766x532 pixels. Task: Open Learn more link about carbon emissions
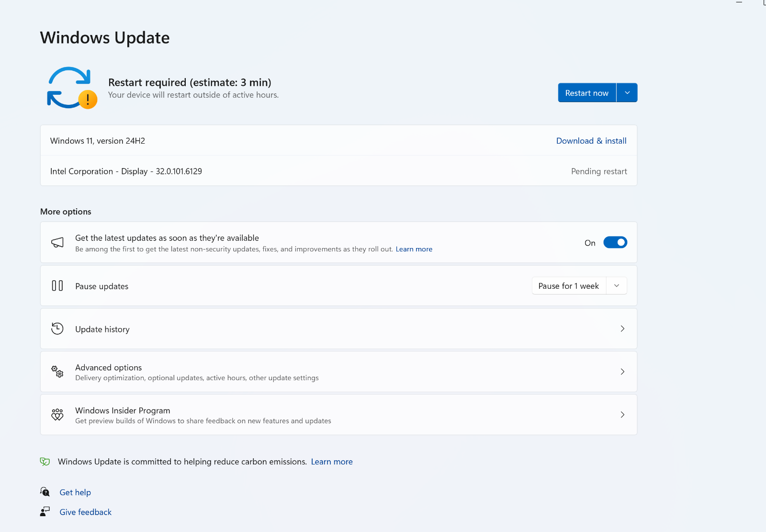[x=332, y=462]
